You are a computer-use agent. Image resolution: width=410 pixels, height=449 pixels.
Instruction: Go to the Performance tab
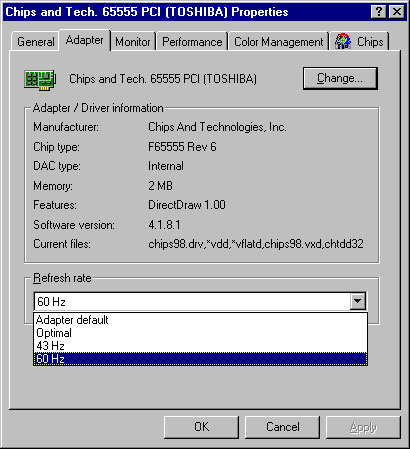(192, 42)
